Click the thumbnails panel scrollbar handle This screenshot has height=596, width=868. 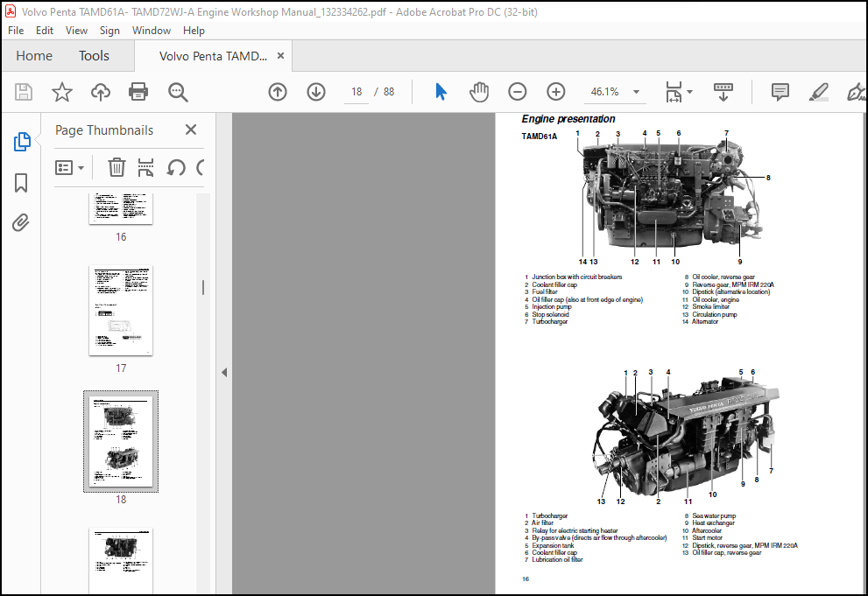203,287
